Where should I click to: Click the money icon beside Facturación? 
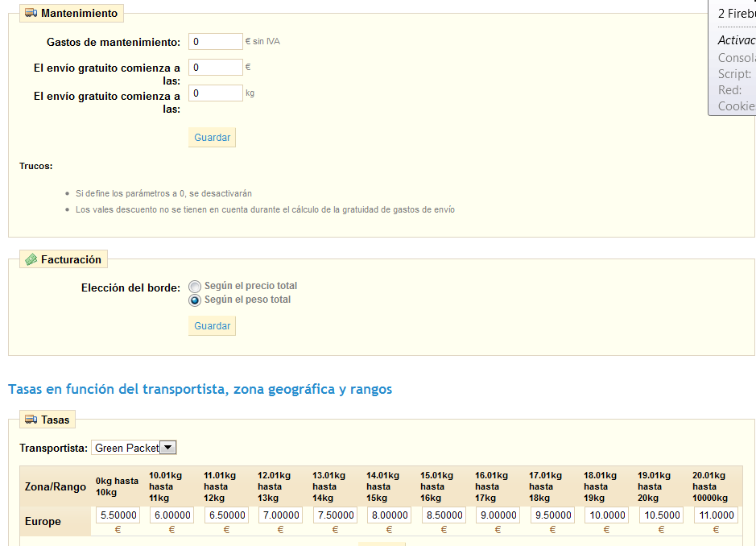click(31, 259)
